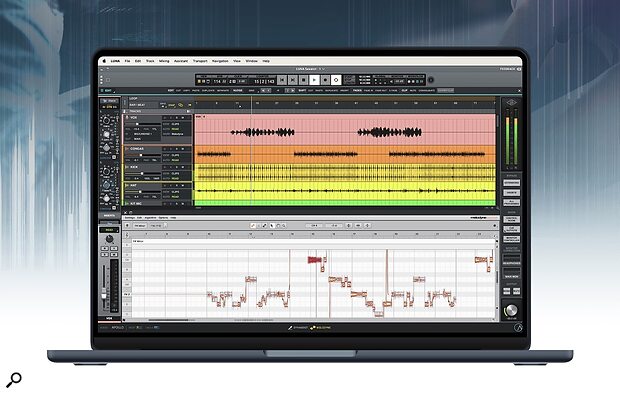Open the VOX track view CLIPS dropdown

click(176, 124)
